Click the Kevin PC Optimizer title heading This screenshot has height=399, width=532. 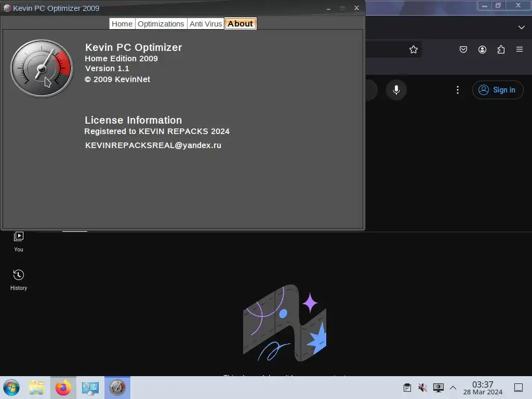click(134, 47)
